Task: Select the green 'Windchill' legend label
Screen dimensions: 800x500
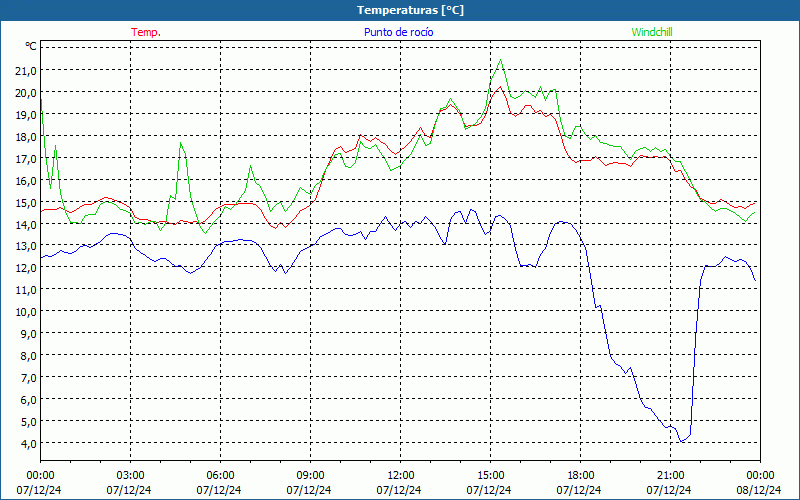Action: (652, 32)
